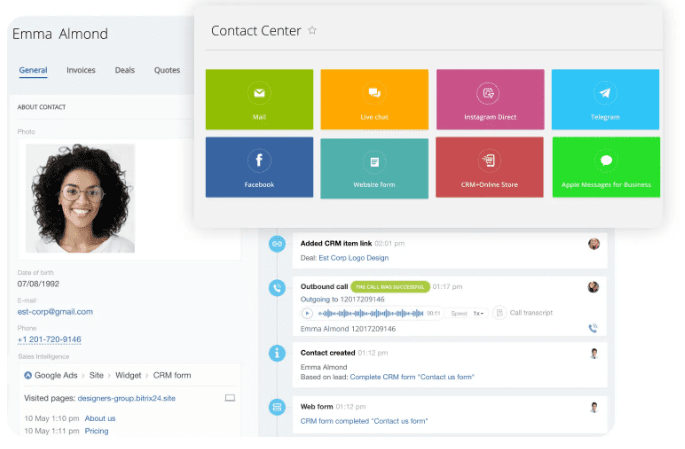Click "THE CALL WAS SUCCESSFUL" status badge
Viewport: 685px width, 449px height.
(390, 287)
